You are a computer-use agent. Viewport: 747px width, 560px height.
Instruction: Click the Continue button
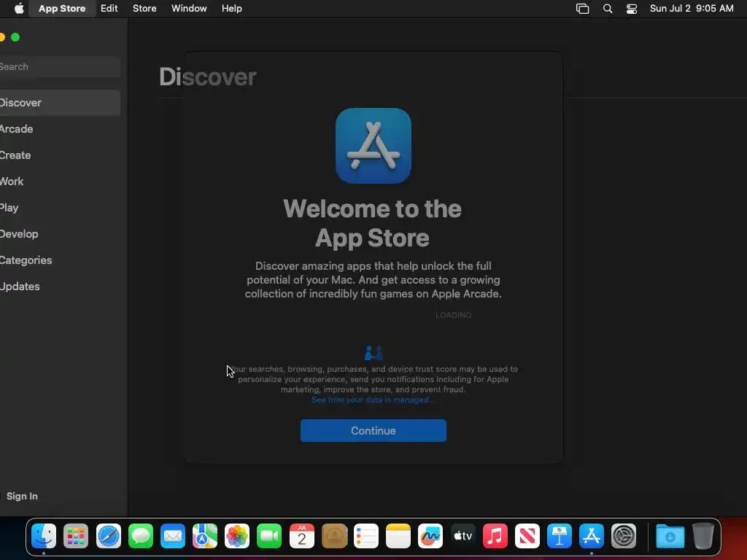click(x=373, y=430)
